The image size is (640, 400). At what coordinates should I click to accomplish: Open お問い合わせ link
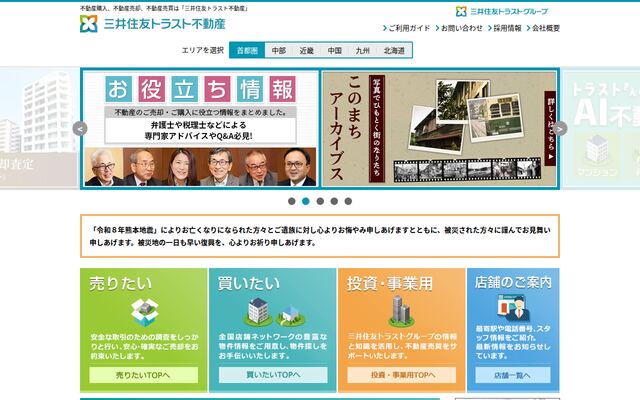[x=459, y=28]
